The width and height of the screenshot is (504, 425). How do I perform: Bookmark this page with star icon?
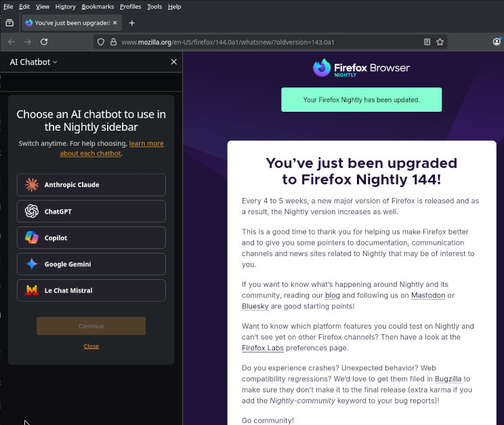point(440,42)
